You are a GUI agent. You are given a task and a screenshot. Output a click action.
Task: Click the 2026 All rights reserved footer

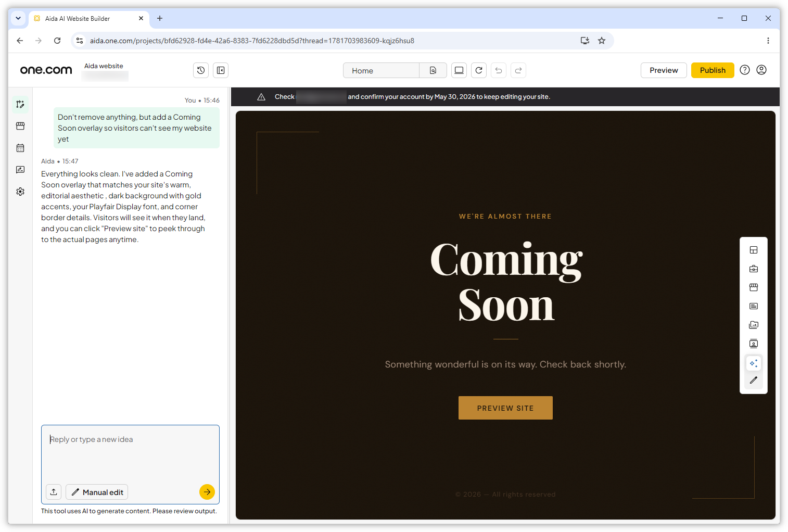click(505, 495)
